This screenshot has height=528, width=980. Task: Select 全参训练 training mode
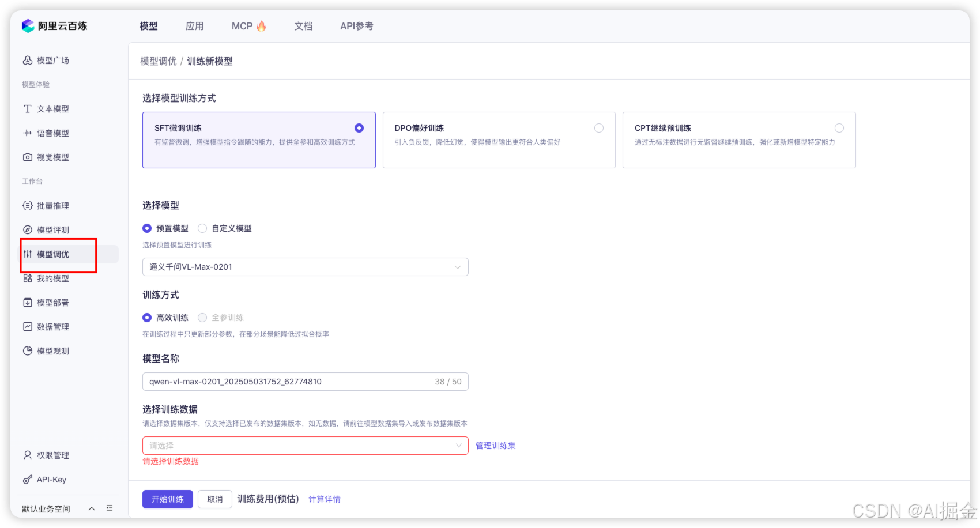(202, 318)
